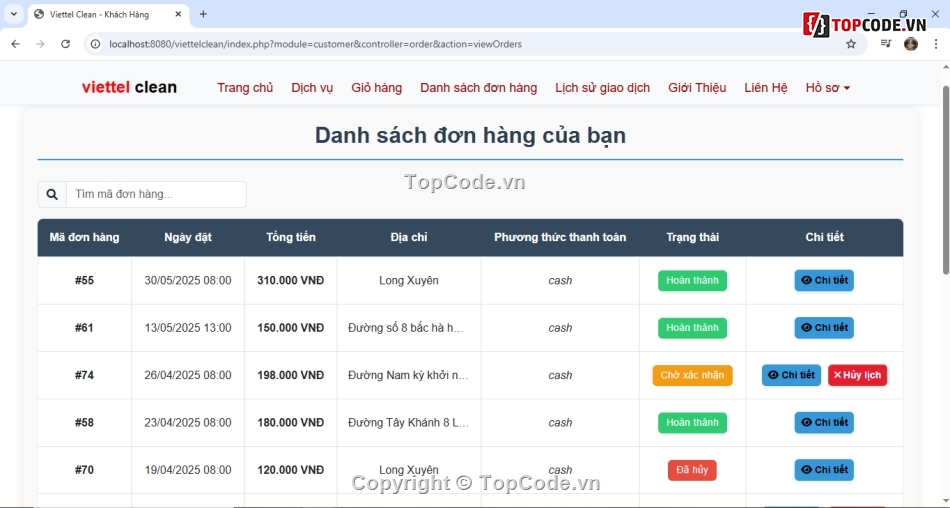Go back with the browser back arrow
The height and width of the screenshot is (508, 950).
[x=16, y=44]
